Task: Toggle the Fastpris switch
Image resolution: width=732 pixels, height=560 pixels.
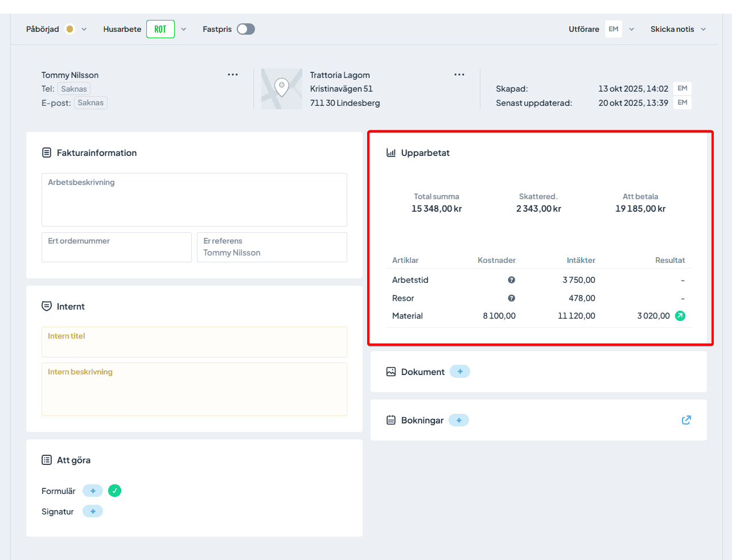Action: click(x=246, y=29)
